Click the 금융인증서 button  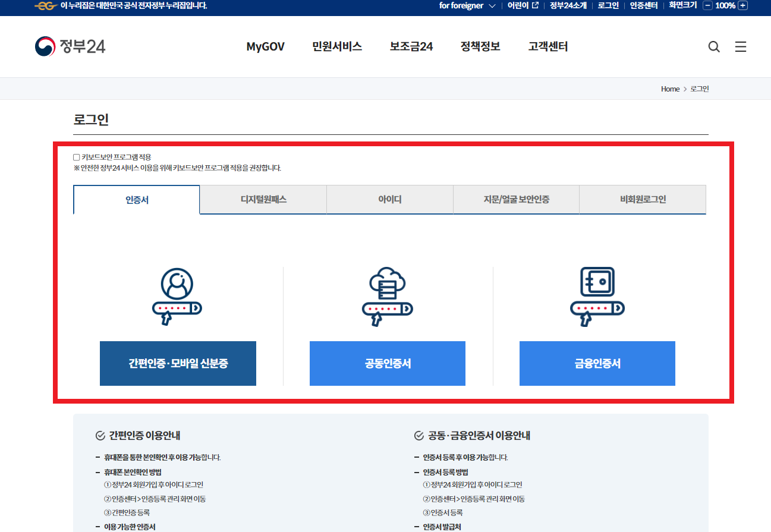[597, 364]
